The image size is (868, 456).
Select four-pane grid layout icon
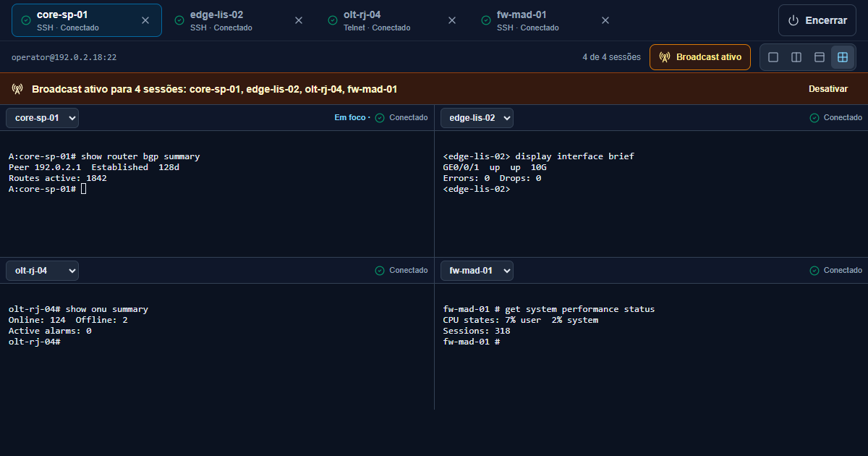click(x=843, y=57)
